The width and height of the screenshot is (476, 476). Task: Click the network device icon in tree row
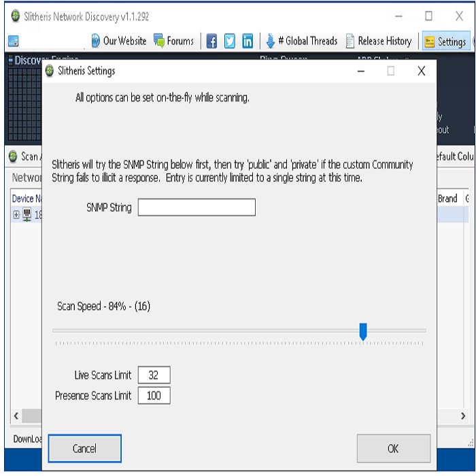pyautogui.click(x=27, y=214)
